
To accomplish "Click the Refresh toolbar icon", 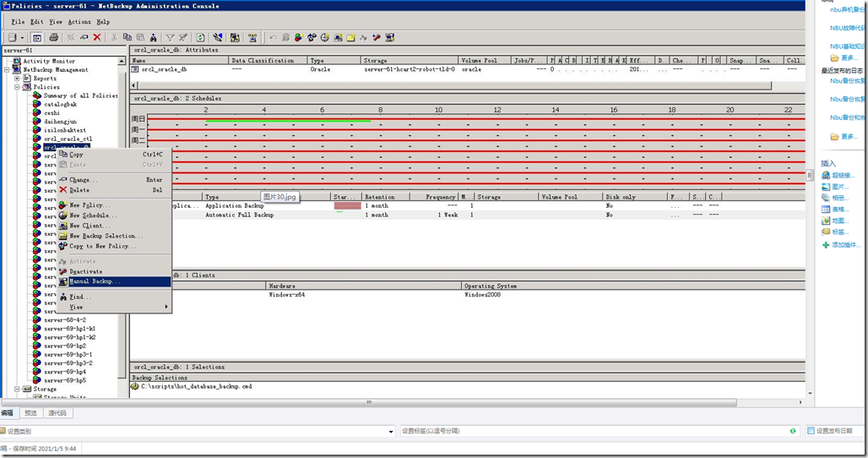I will (x=200, y=37).
